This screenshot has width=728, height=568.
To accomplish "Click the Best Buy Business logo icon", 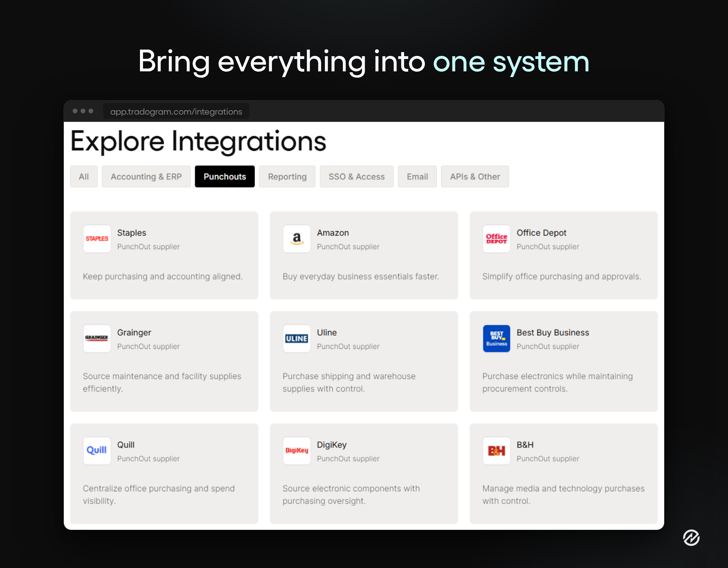I will [x=496, y=338].
